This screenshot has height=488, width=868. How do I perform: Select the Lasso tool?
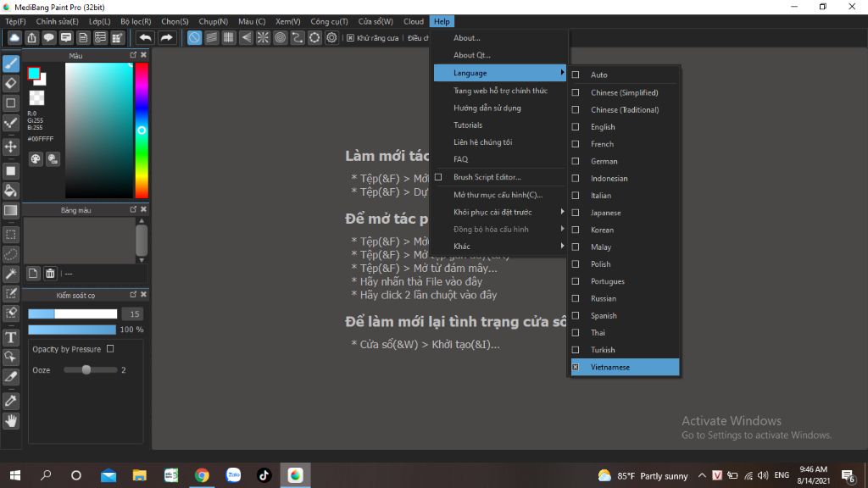click(10, 254)
